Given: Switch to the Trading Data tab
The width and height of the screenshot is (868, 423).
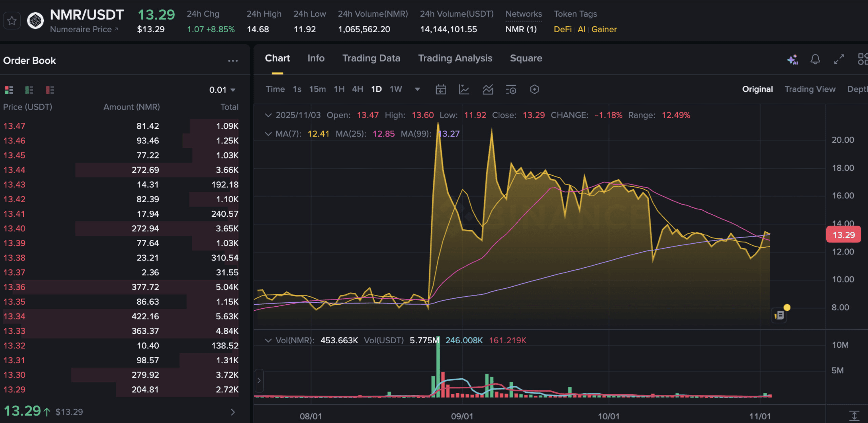Looking at the screenshot, I should point(371,58).
